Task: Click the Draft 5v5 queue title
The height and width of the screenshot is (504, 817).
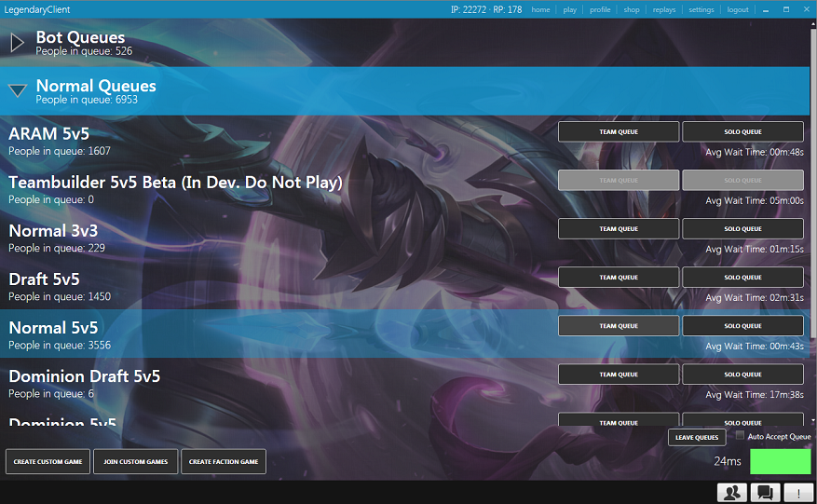Action: (x=45, y=279)
